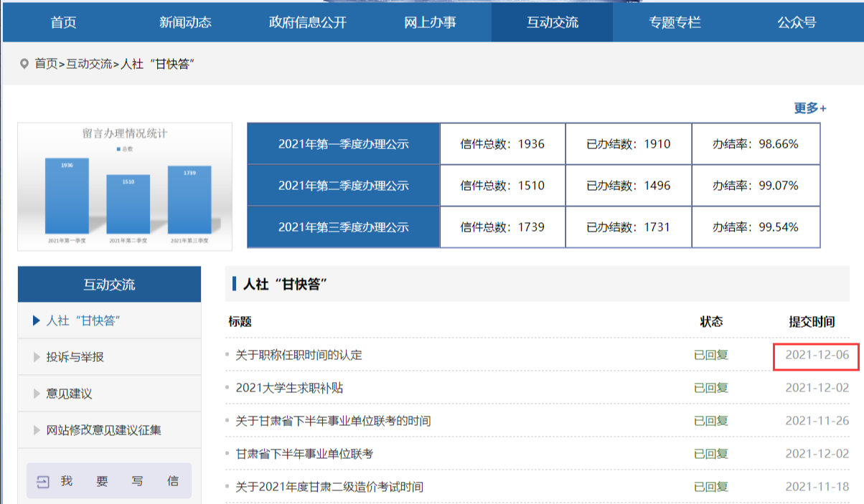
Task: Click the 标题 column header
Action: (240, 322)
